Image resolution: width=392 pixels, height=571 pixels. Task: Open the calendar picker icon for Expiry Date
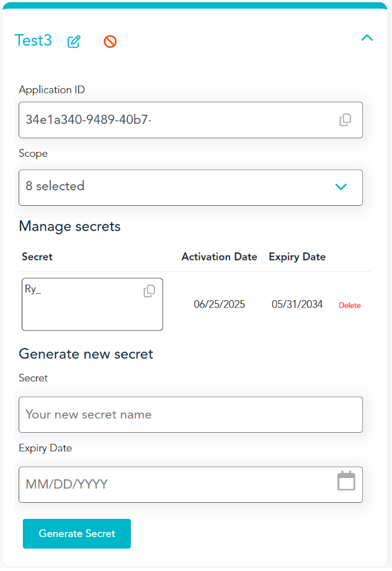[346, 481]
